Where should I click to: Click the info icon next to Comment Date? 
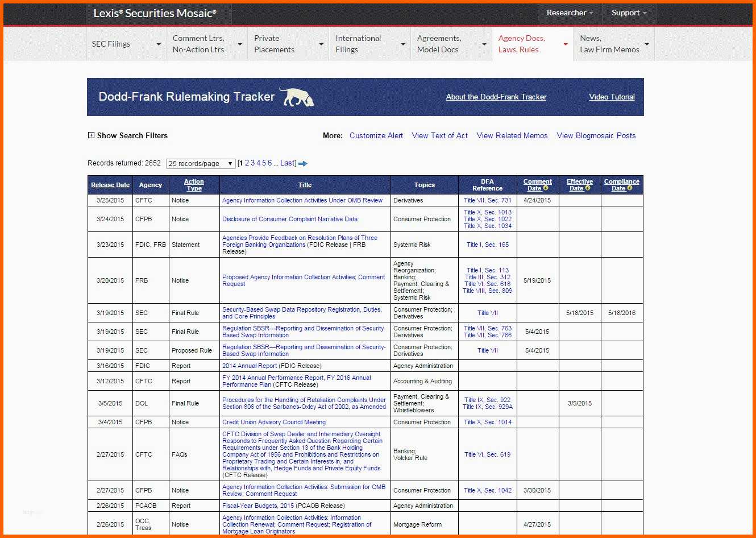coord(546,188)
